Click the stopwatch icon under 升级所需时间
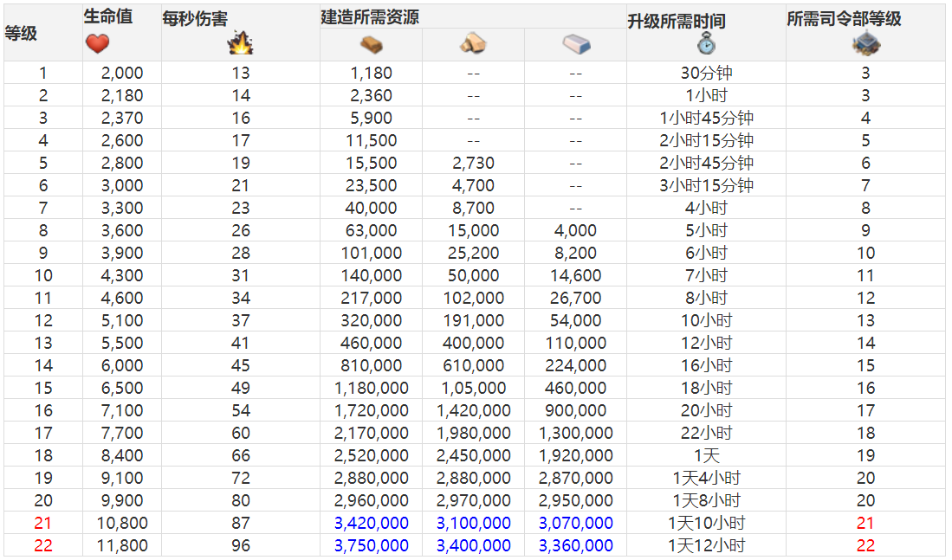Viewport: 952px width, 560px height. pyautogui.click(x=706, y=43)
